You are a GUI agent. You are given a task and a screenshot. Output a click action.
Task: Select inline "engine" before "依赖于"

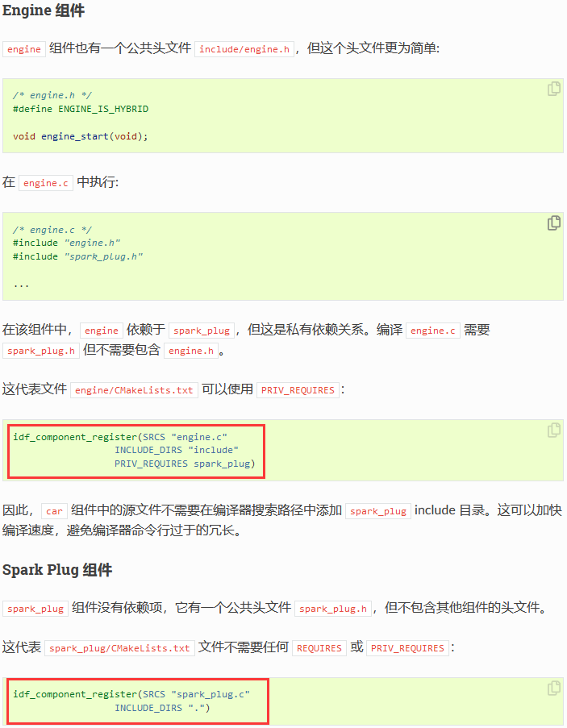102,331
